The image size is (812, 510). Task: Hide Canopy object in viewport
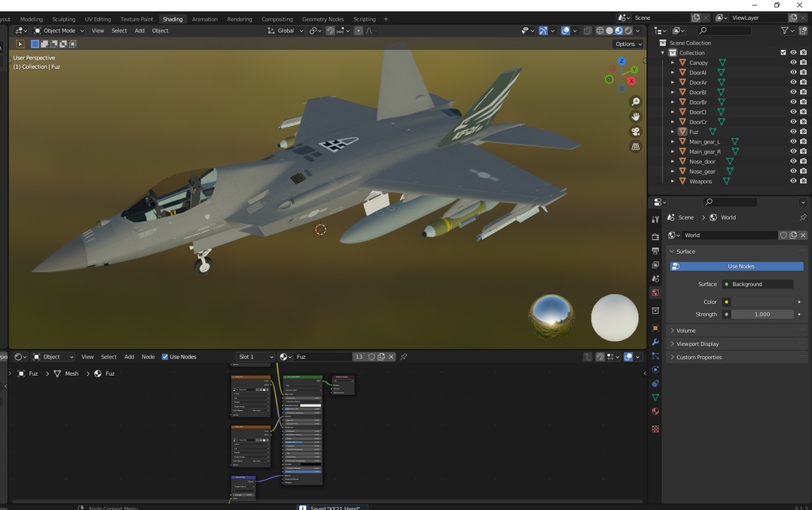pyautogui.click(x=793, y=63)
